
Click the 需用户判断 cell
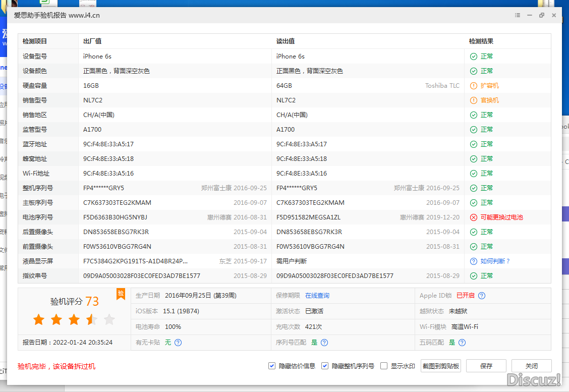click(x=292, y=261)
